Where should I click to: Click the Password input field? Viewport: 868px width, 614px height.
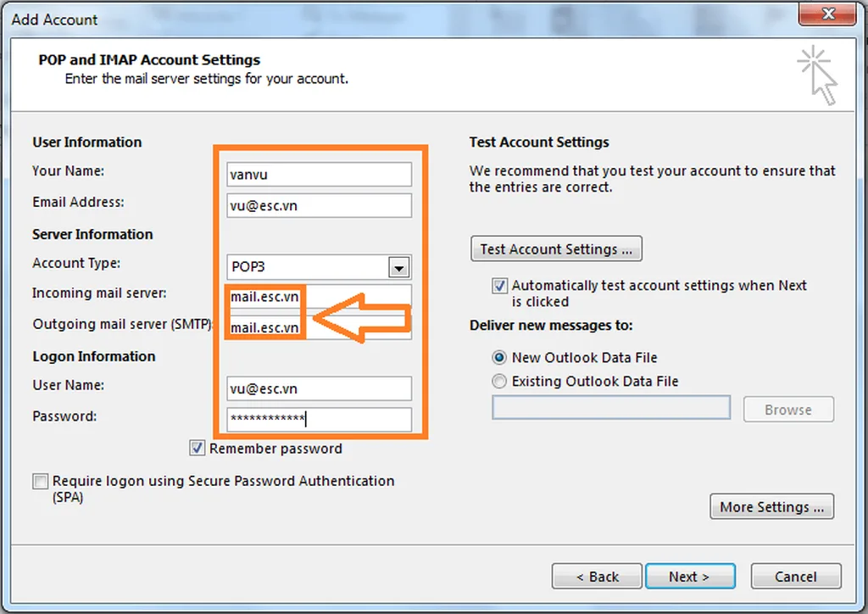(319, 419)
